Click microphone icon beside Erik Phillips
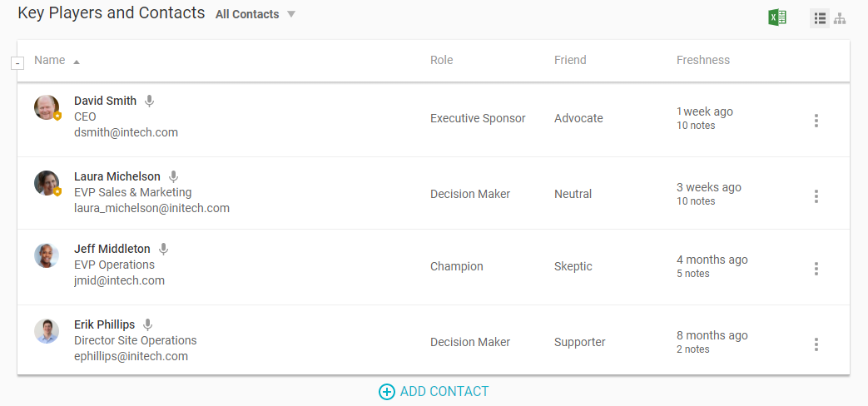This screenshot has height=406, width=868. pyautogui.click(x=147, y=324)
